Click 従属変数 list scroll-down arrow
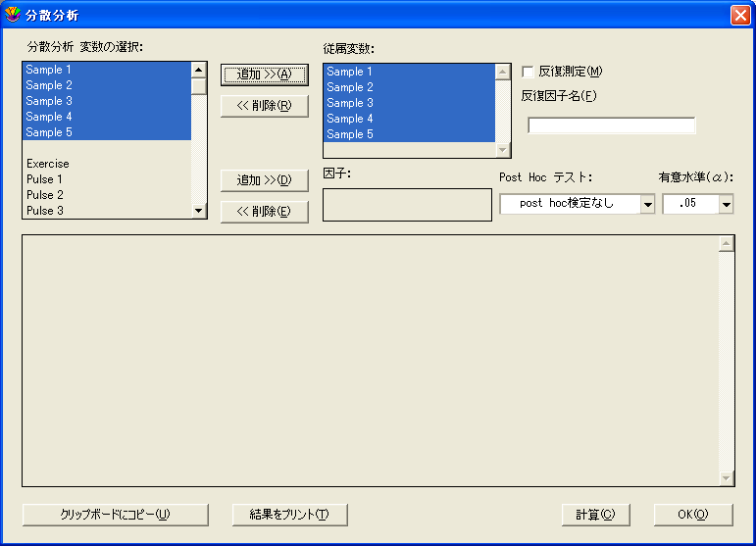This screenshot has height=546, width=756. click(x=502, y=150)
